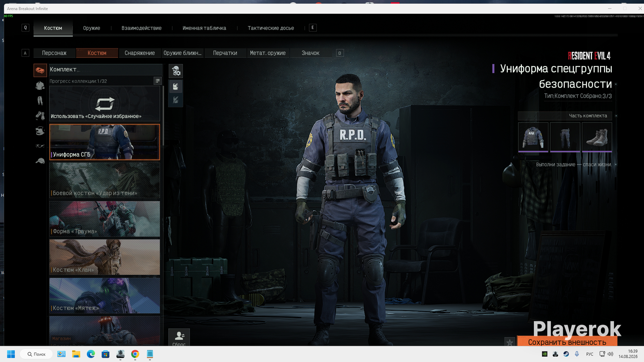The width and height of the screenshot is (644, 362).
Task: Open the Arena Breakout taskbar icon
Action: pos(120,354)
